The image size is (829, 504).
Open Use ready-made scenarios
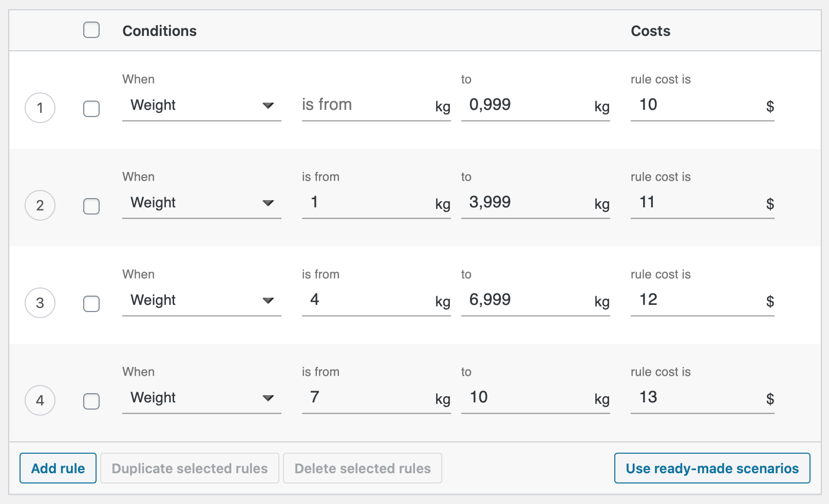point(712,468)
